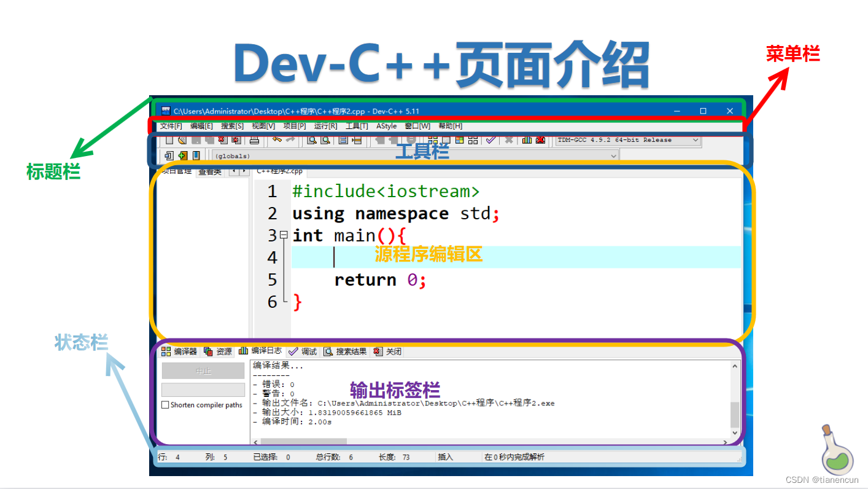This screenshot has width=868, height=489.
Task: Open the TDM-GCC 4.9.2 compiler dropdown
Action: click(x=628, y=140)
